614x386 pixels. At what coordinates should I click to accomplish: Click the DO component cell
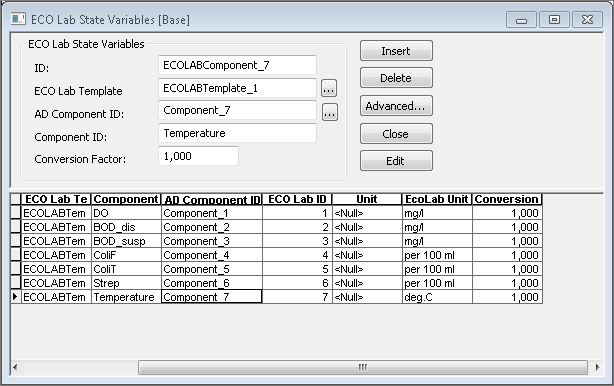126,213
